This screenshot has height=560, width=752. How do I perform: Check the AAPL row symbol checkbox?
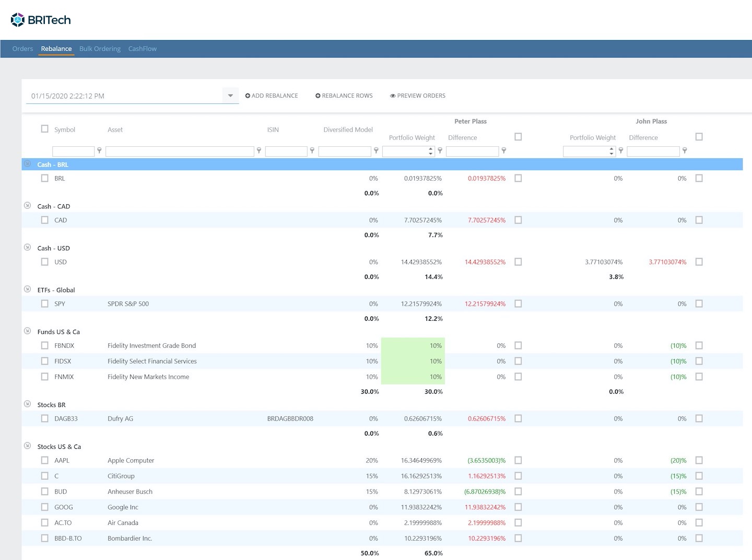(x=45, y=460)
